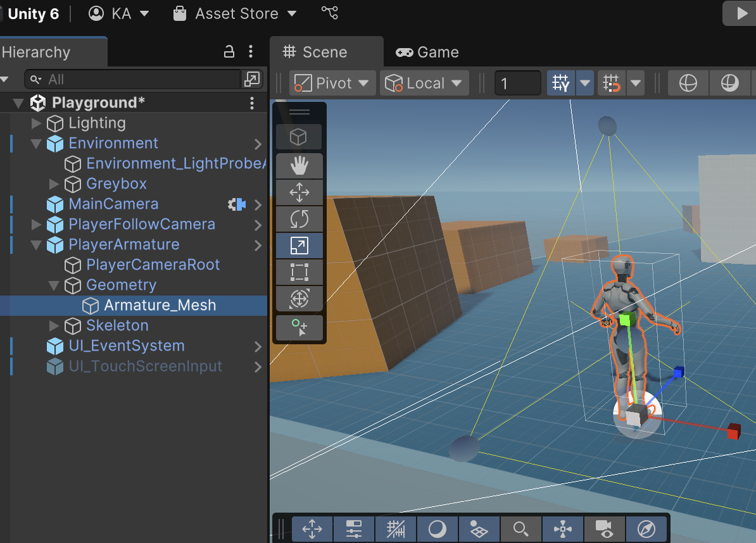Toggle grid snapping button
This screenshot has height=543, width=756.
tap(612, 84)
